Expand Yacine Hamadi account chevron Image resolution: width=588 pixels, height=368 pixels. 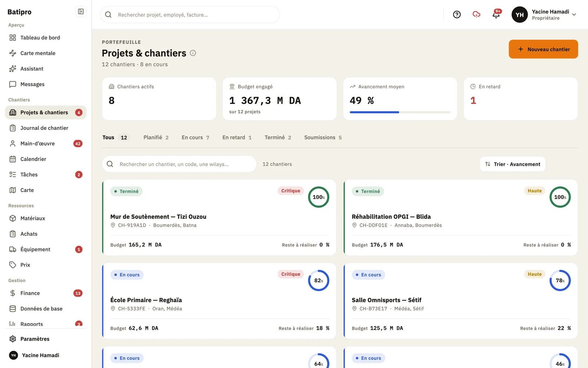574,15
